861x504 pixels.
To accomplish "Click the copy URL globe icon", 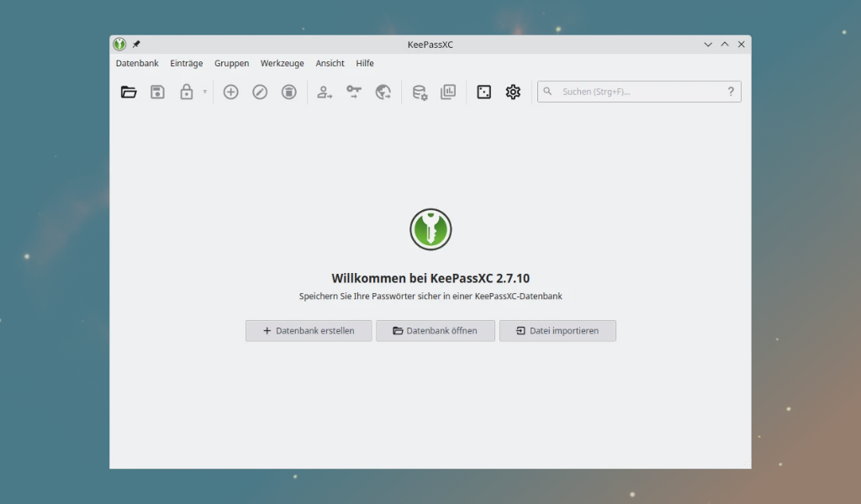I will (383, 92).
